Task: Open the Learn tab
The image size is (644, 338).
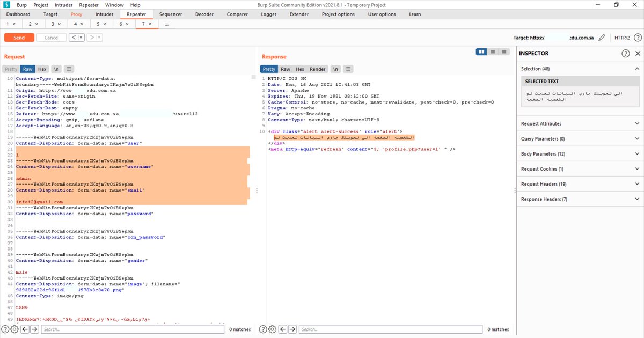Action: click(415, 14)
